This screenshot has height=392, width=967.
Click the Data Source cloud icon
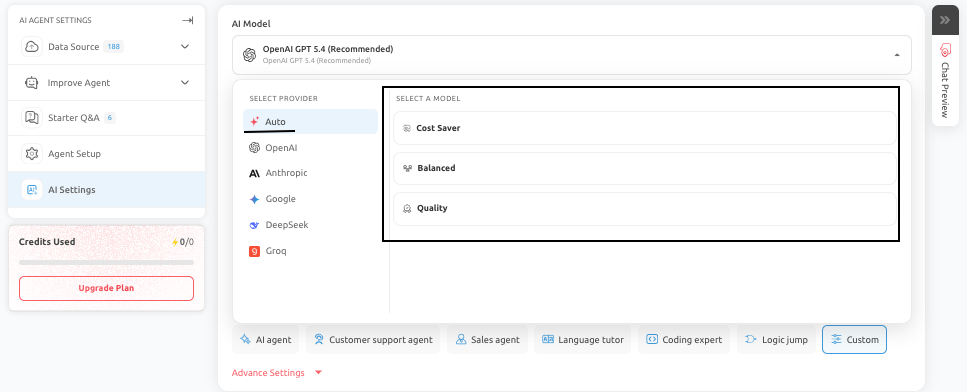click(32, 47)
